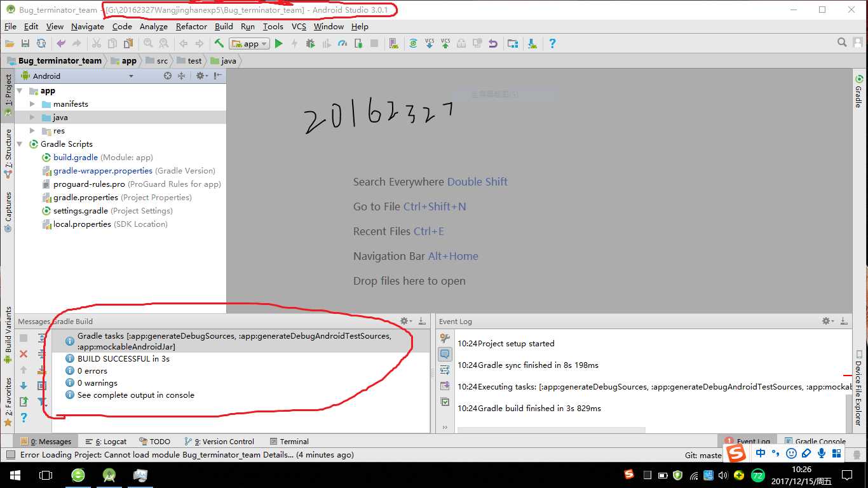Toggle the 2: Favorites tool window

coord(8,402)
